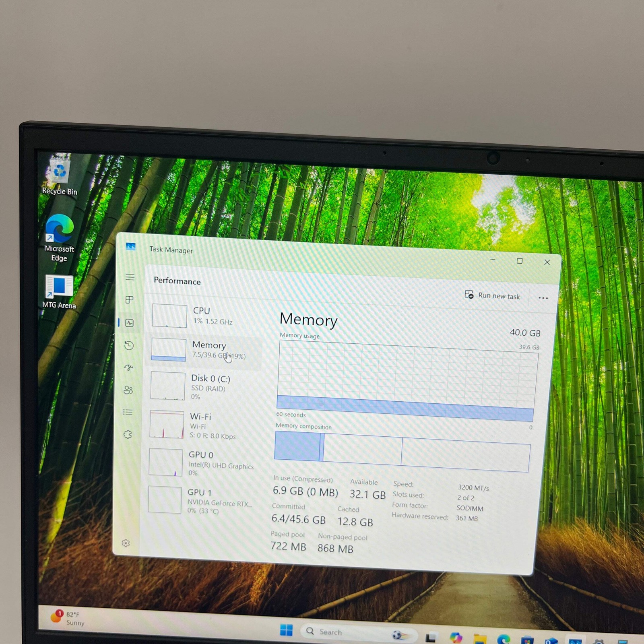The height and width of the screenshot is (644, 644).
Task: Click the "6.9 GB (0 MB)" in-use value
Action: pyautogui.click(x=305, y=491)
